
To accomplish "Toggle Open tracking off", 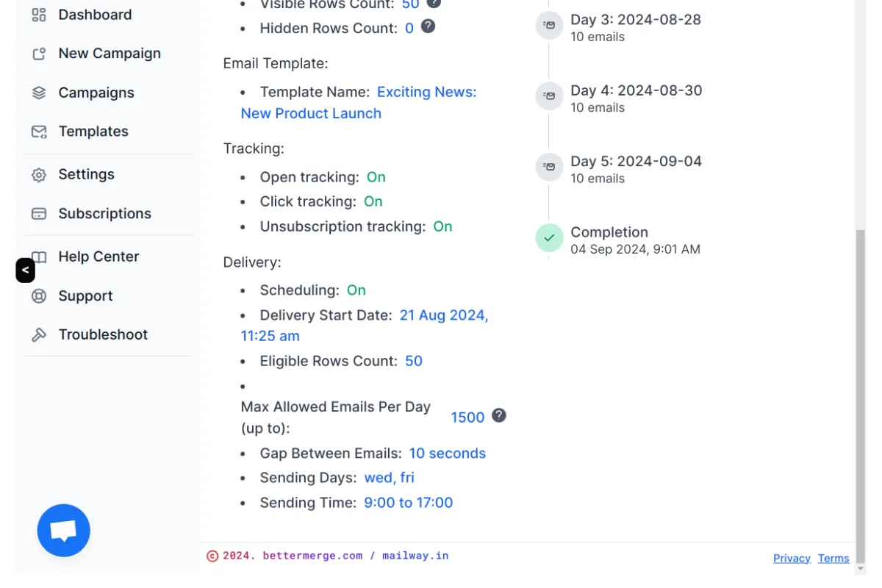I will (x=376, y=176).
